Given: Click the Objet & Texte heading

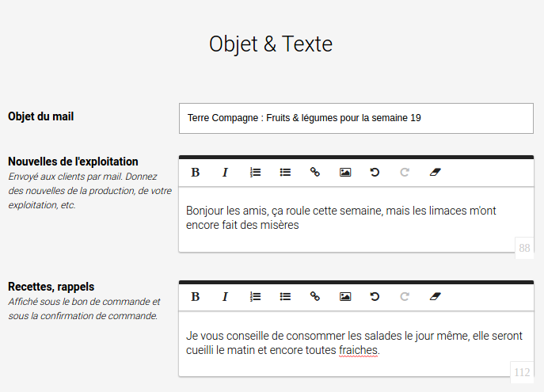Looking at the screenshot, I should pos(271,44).
